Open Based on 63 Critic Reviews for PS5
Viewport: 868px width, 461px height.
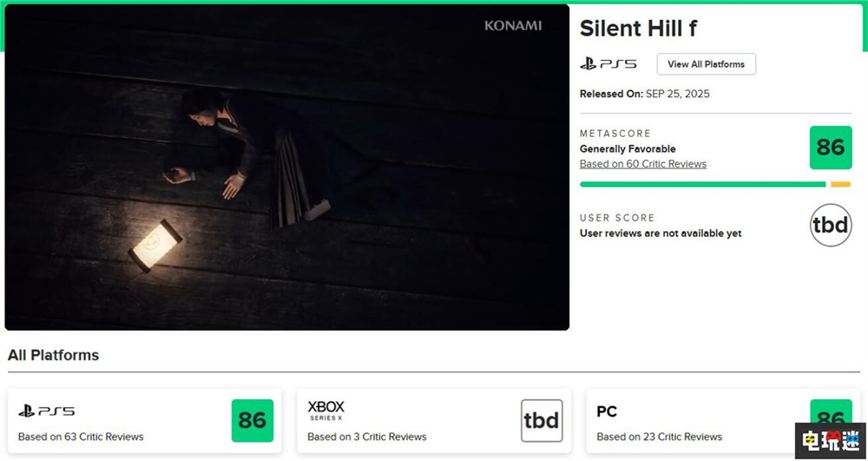click(81, 437)
